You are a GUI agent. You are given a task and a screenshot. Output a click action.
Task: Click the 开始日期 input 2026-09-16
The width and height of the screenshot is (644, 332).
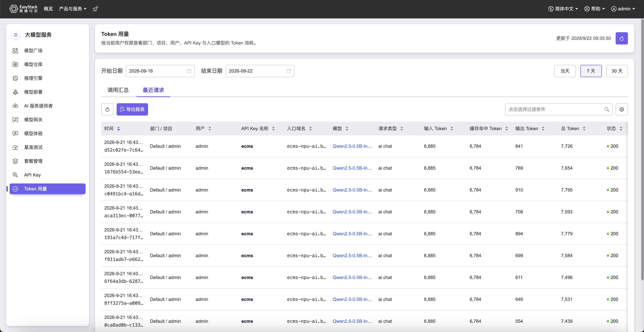pyautogui.click(x=160, y=71)
